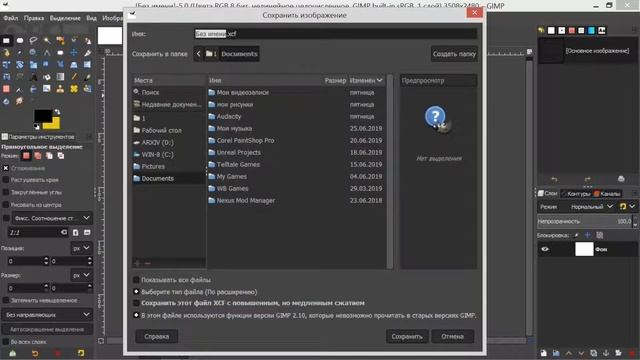Select the pink Eraser tool
640x360 pixels.
click(6, 89)
